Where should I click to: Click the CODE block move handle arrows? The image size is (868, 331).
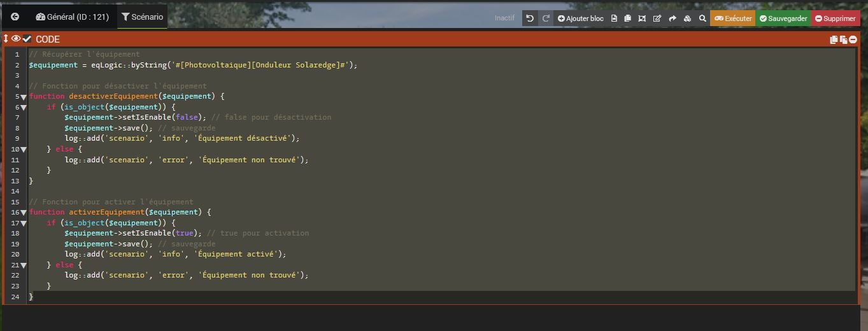click(x=6, y=39)
